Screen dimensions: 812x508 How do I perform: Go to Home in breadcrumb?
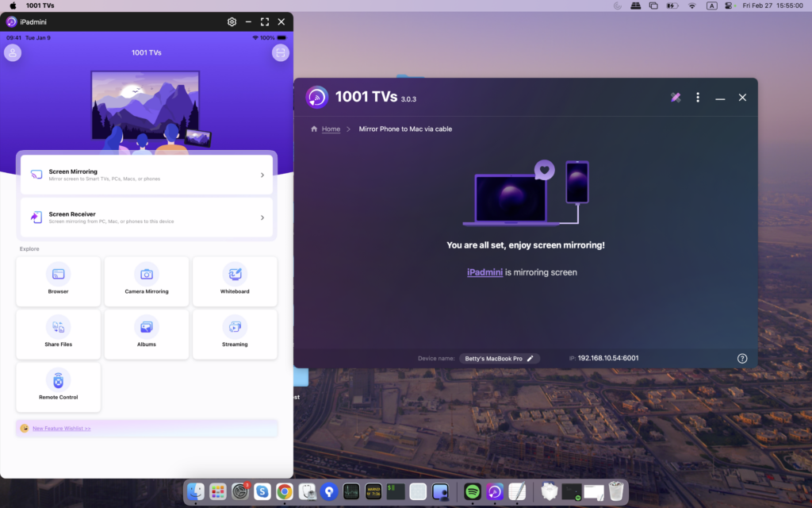click(331, 129)
